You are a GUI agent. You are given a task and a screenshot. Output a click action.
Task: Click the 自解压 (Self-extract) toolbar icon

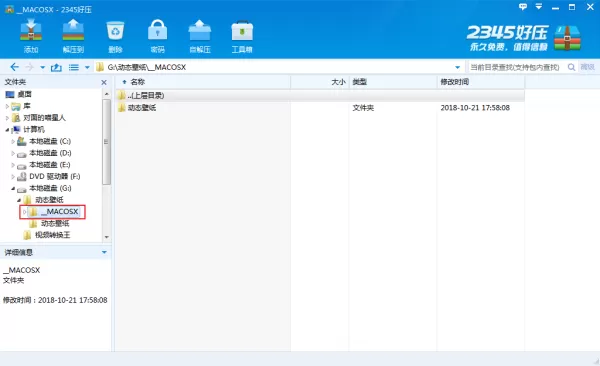200,35
